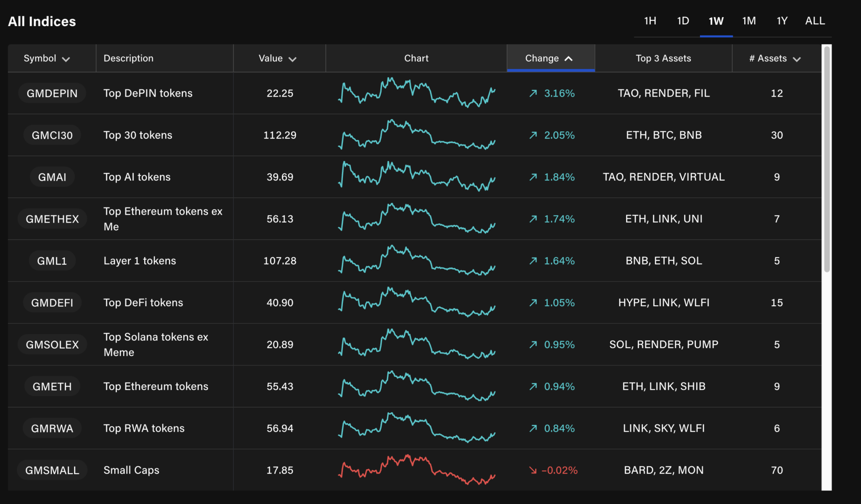Click the All Indices heading
The width and height of the screenshot is (861, 504).
click(42, 21)
